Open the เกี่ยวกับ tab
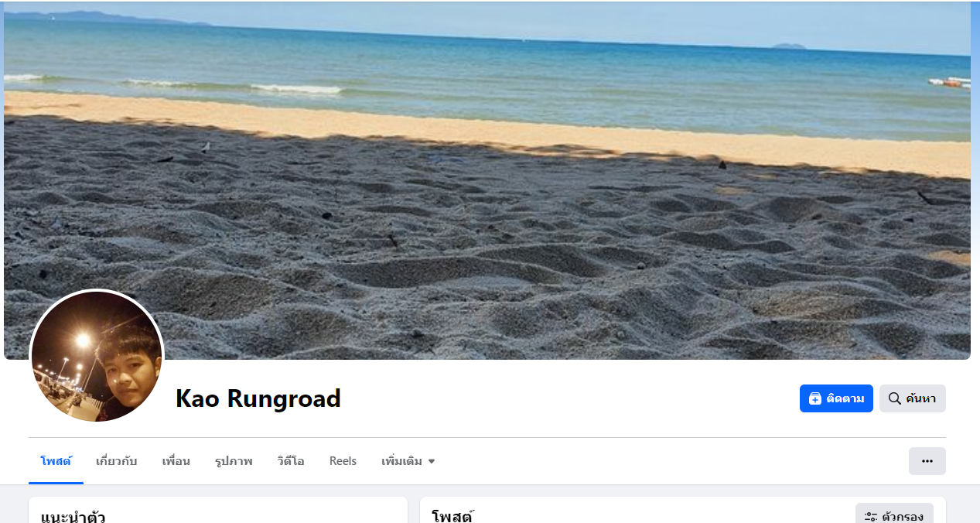Screen dimensions: 980x523 [x=117, y=461]
